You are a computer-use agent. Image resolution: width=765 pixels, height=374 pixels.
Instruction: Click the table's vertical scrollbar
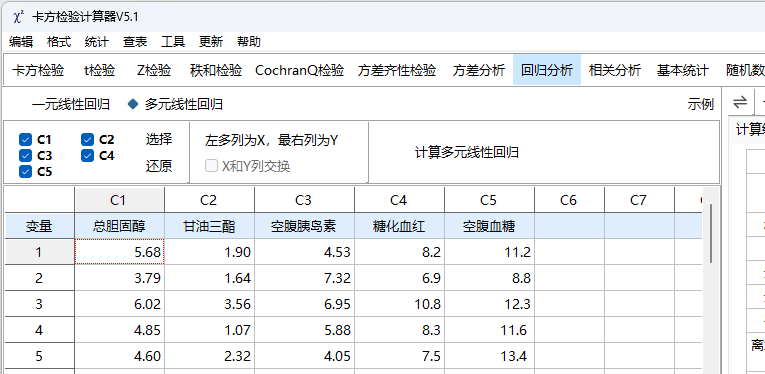(711, 233)
